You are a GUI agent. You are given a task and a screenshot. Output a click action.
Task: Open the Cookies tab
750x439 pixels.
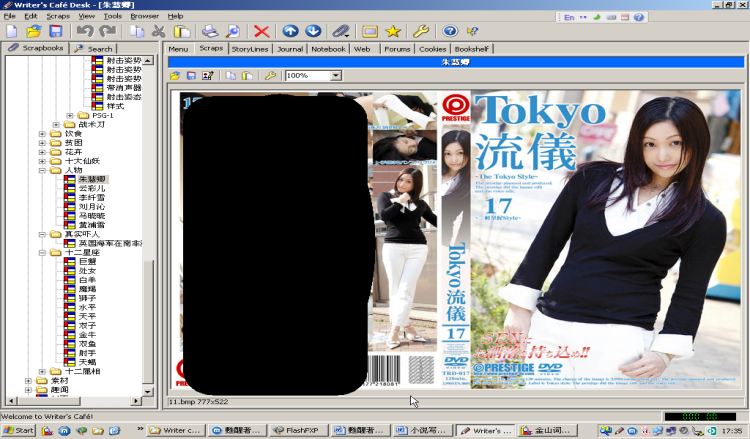(x=432, y=49)
